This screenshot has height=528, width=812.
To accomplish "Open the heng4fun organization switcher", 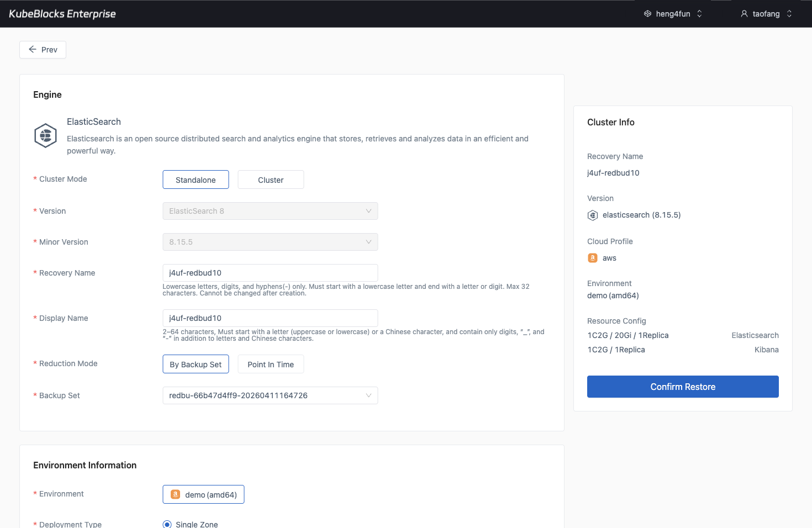I will click(673, 14).
